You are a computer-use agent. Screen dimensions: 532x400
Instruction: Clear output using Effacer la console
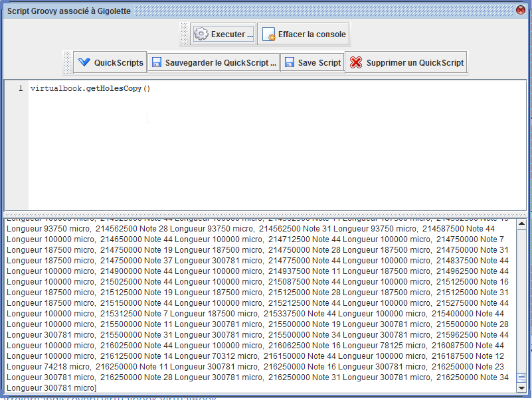click(x=303, y=34)
